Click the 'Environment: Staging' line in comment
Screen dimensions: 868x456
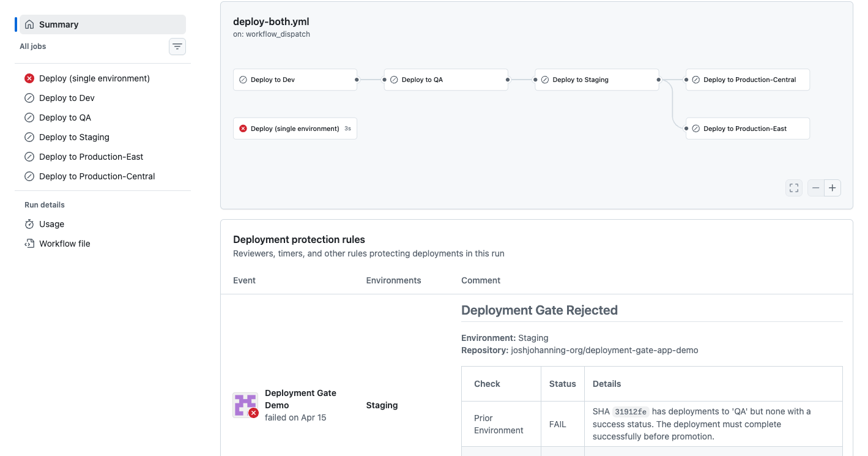tap(505, 338)
